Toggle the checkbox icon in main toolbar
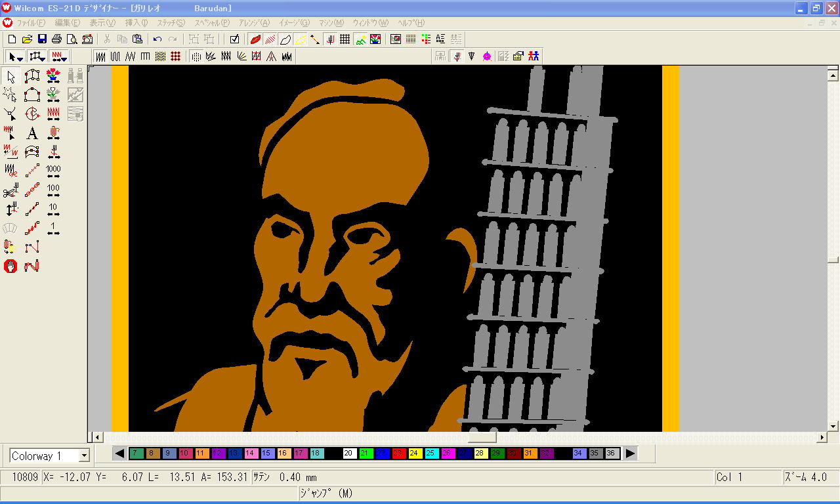The width and height of the screenshot is (840, 504). click(x=234, y=39)
